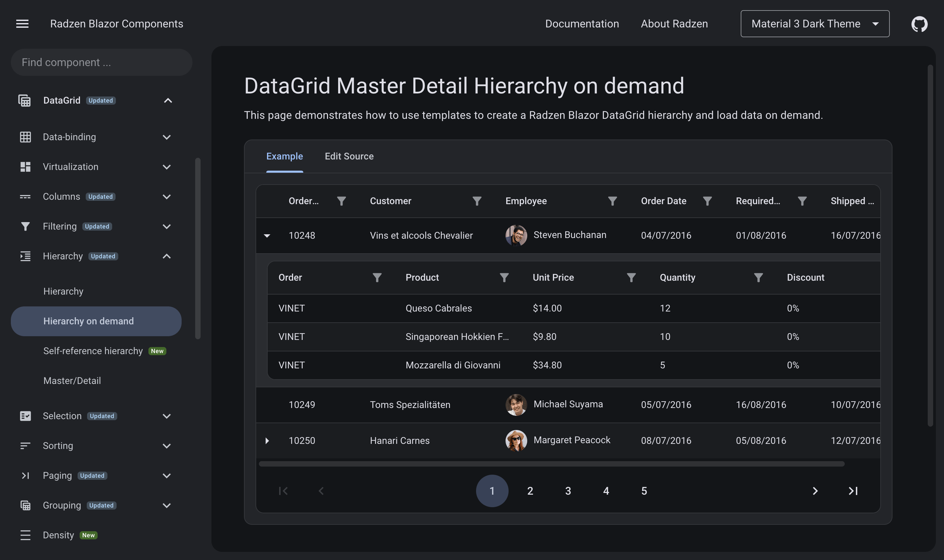Click the grid horizontal scrollbar
This screenshot has height=560, width=944.
551,464
